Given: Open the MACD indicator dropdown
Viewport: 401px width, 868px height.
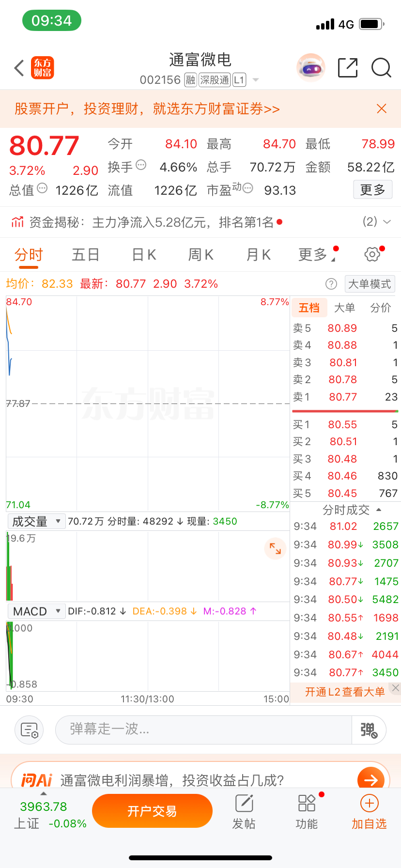Looking at the screenshot, I should click(36, 611).
